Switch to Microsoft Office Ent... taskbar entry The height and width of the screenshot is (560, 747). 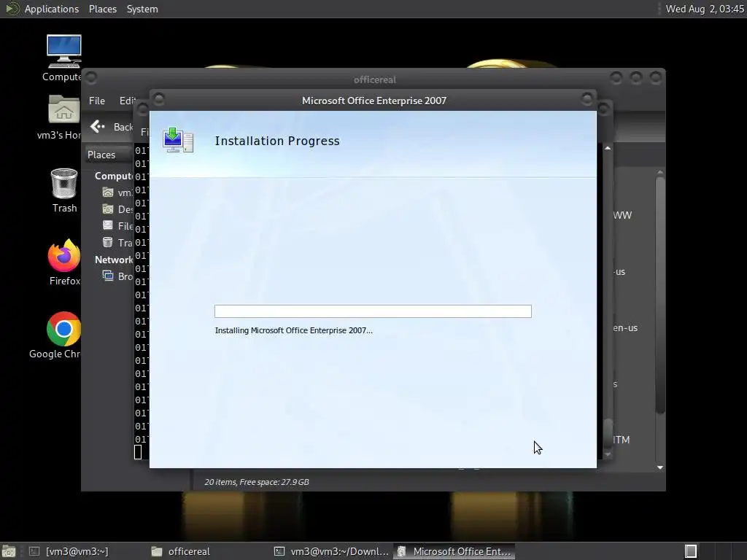pos(454,551)
